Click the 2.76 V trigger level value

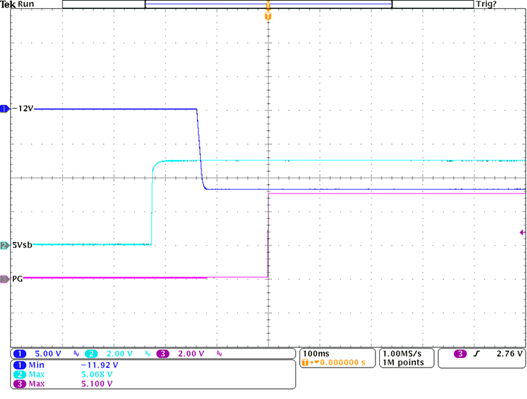510,354
